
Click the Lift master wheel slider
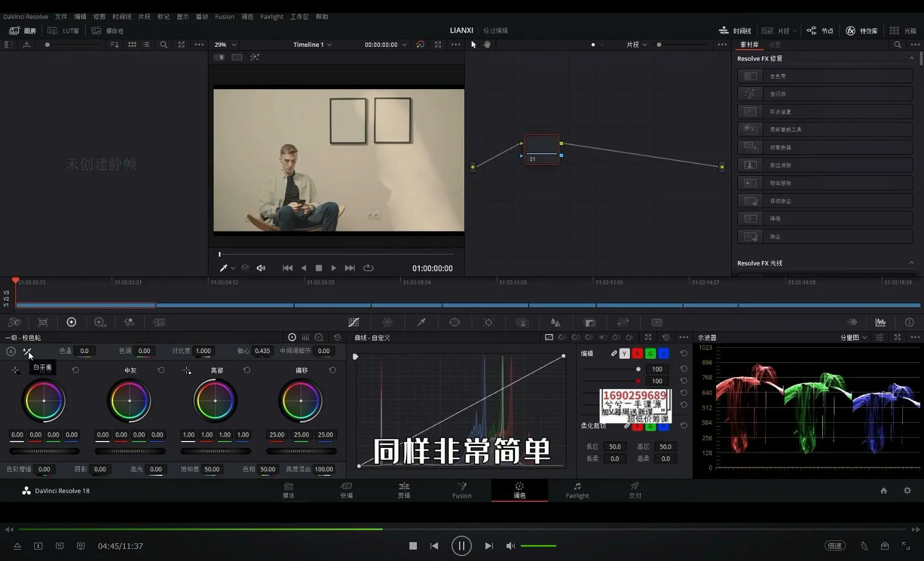(x=45, y=451)
